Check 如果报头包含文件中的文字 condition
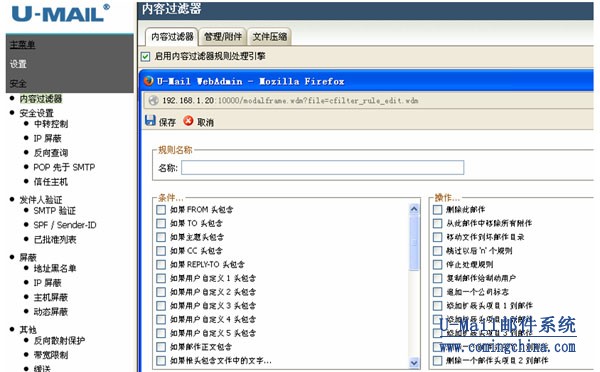Image resolution: width=600 pixels, height=372 pixels. [161, 361]
